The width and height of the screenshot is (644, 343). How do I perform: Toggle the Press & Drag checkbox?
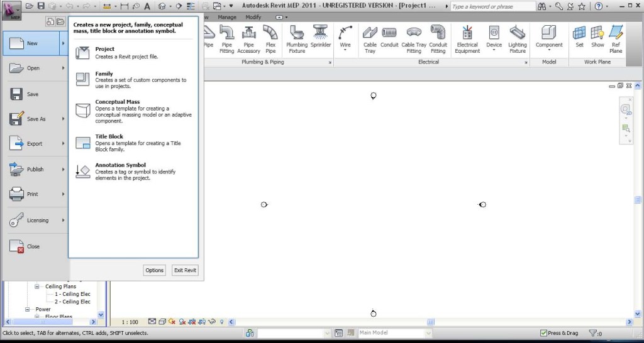[x=544, y=333]
